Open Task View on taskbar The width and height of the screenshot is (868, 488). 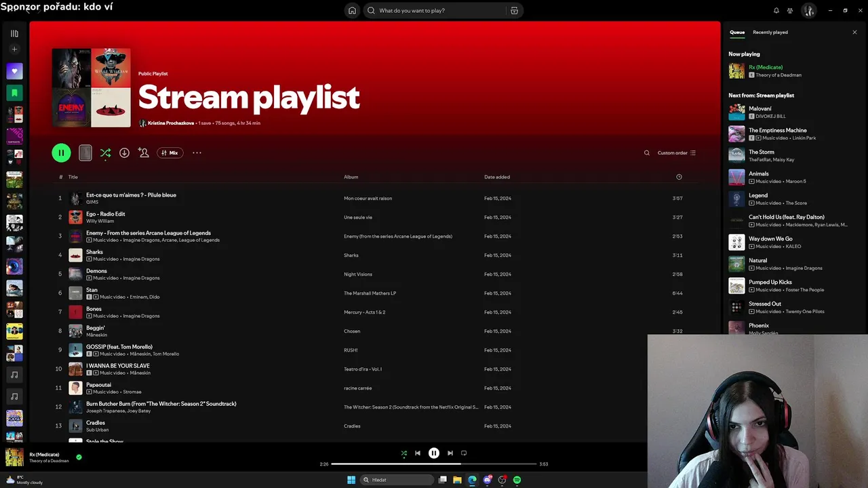point(442,479)
